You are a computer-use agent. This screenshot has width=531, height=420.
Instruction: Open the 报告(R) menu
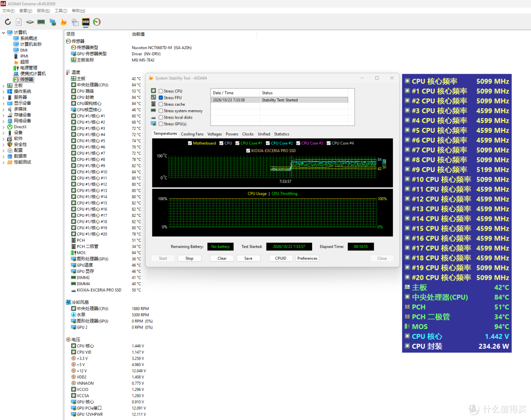pos(43,11)
